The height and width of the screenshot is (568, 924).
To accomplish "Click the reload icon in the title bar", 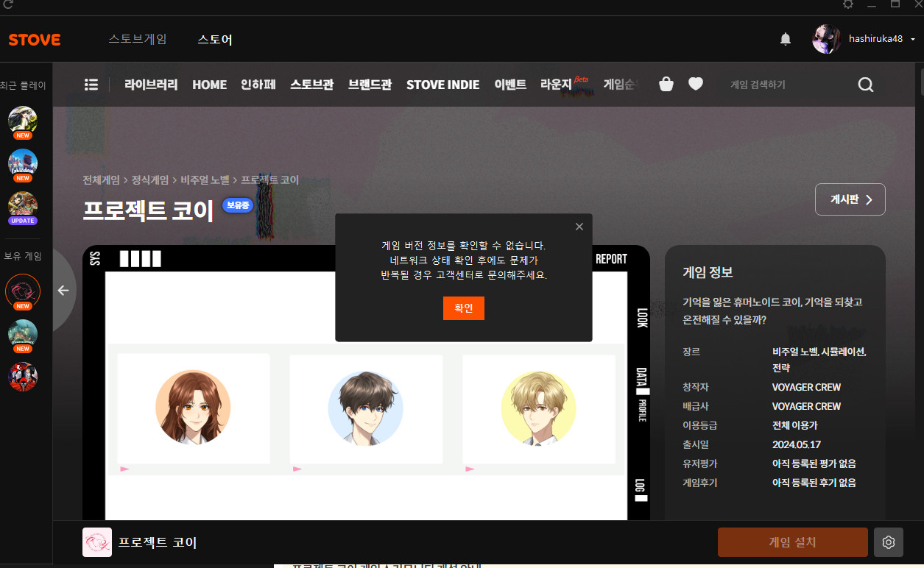I will [x=7, y=4].
